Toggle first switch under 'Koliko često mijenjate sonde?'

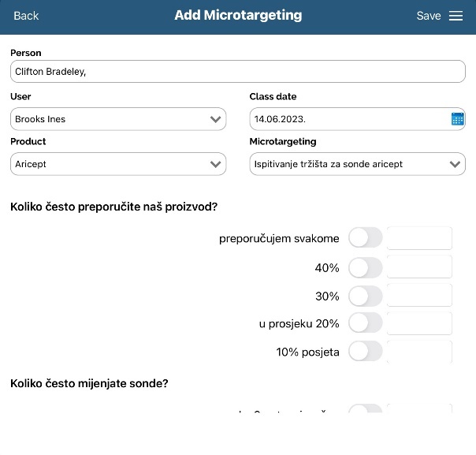tap(365, 411)
